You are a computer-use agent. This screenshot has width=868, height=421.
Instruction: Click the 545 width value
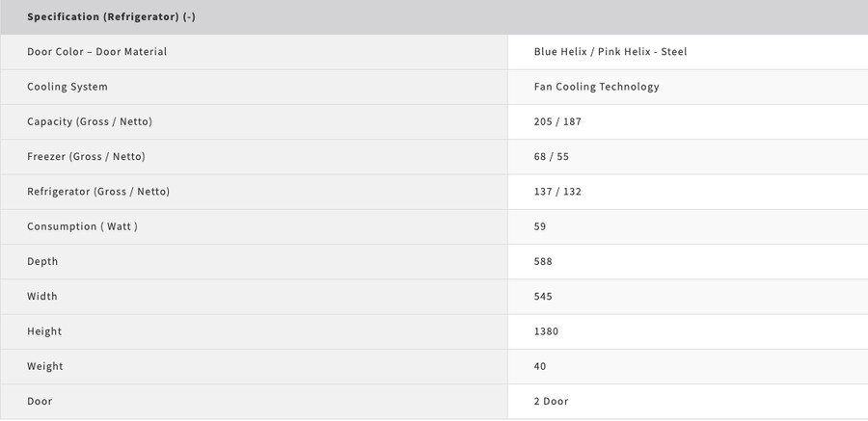point(543,297)
